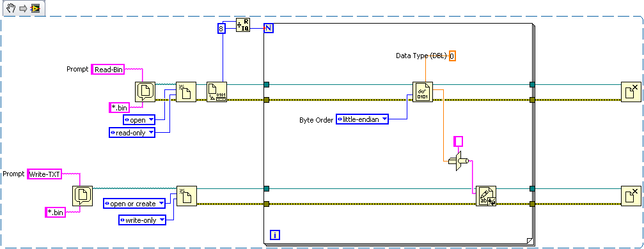Screen dimensions: 644x249
Task: Click the run arrow icon in toolbar
Action: click(22, 8)
